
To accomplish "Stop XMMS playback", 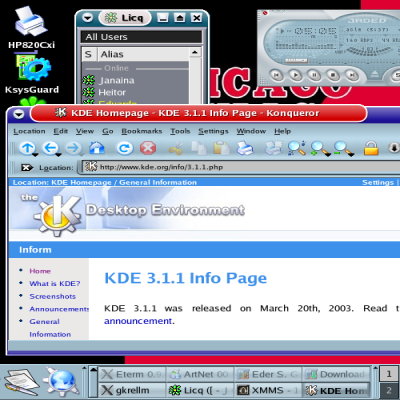I will pyautogui.click(x=332, y=75).
